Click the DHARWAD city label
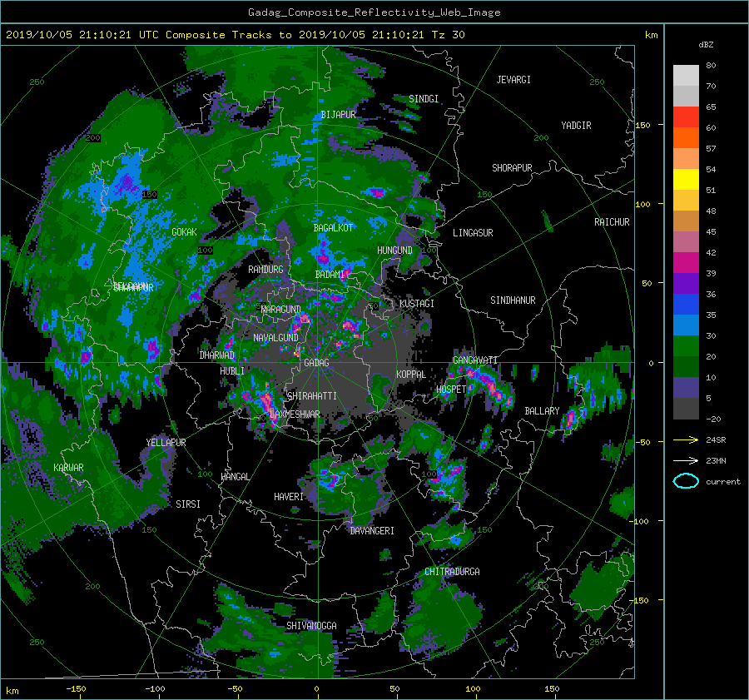The image size is (749, 700). tap(217, 355)
